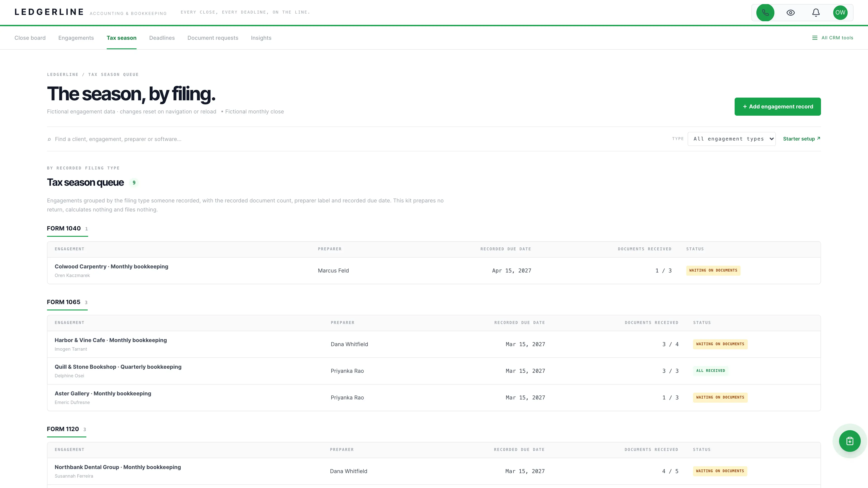868x488 pixels.
Task: Open Aster Gallery Monthly bookkeeping engagement
Action: [x=103, y=393]
